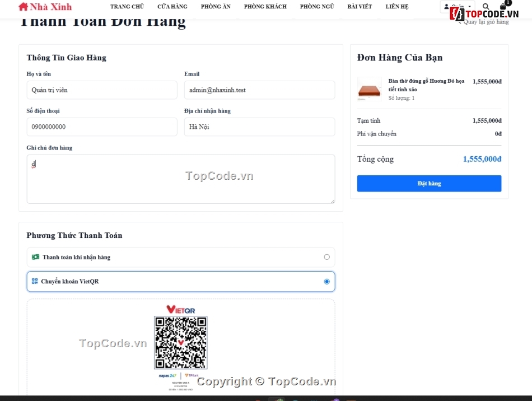Select the Thanh toán khi nhận hàng radio button
This screenshot has width=532, height=401.
pyautogui.click(x=326, y=257)
